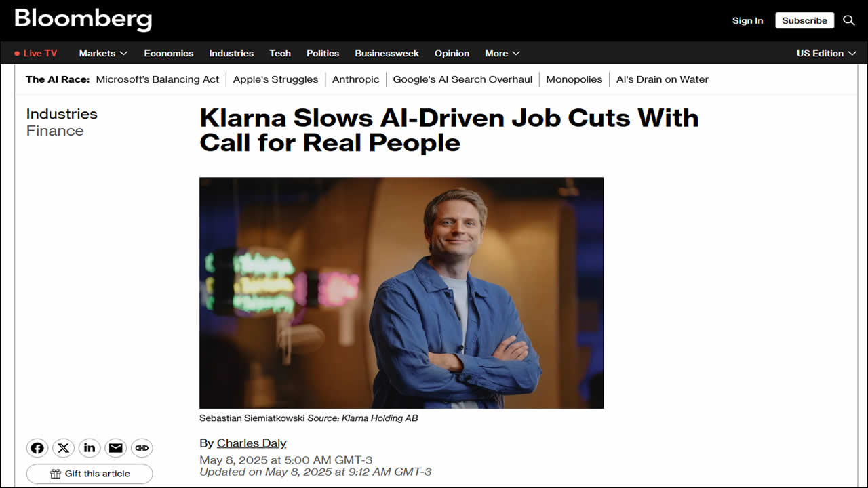
Task: Share article on Facebook icon
Action: (x=37, y=448)
